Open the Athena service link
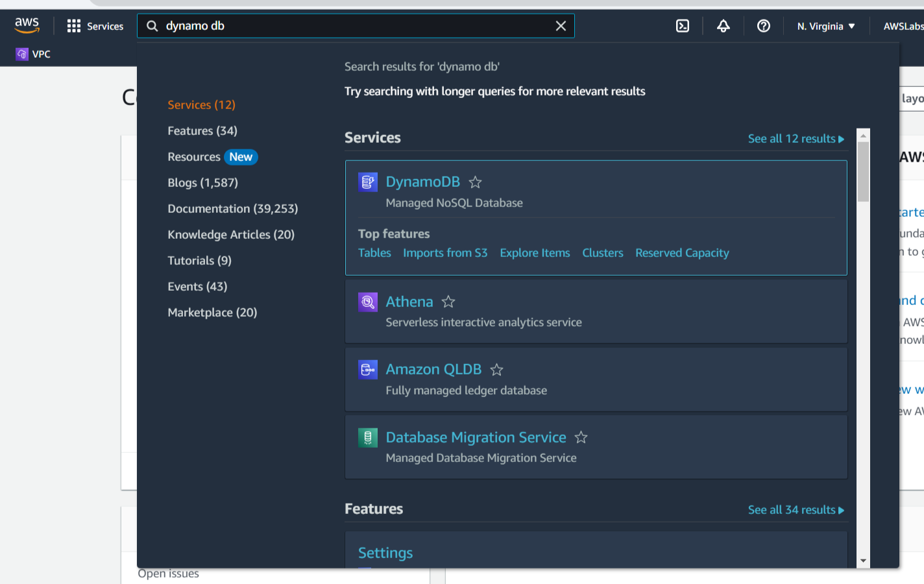The image size is (924, 584). 409,302
